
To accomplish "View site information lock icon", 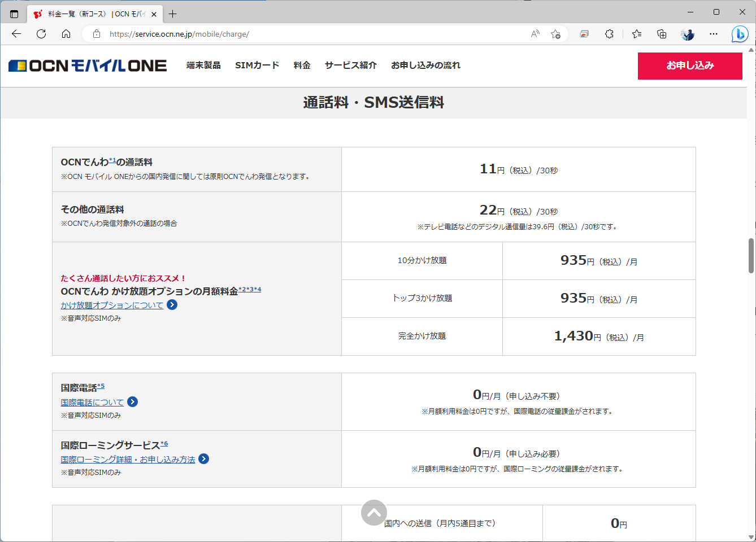I will pyautogui.click(x=97, y=34).
